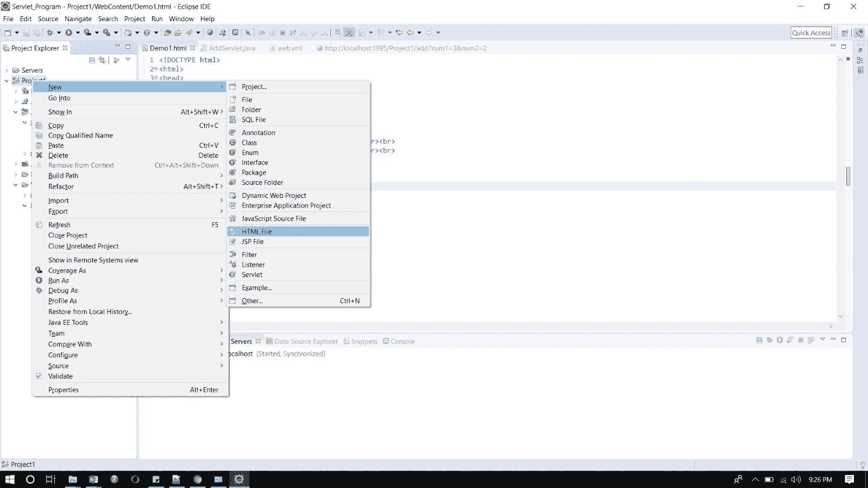Viewport: 868px width, 488px height.
Task: Open the Servers view menu triangle
Action: pyautogui.click(x=823, y=341)
